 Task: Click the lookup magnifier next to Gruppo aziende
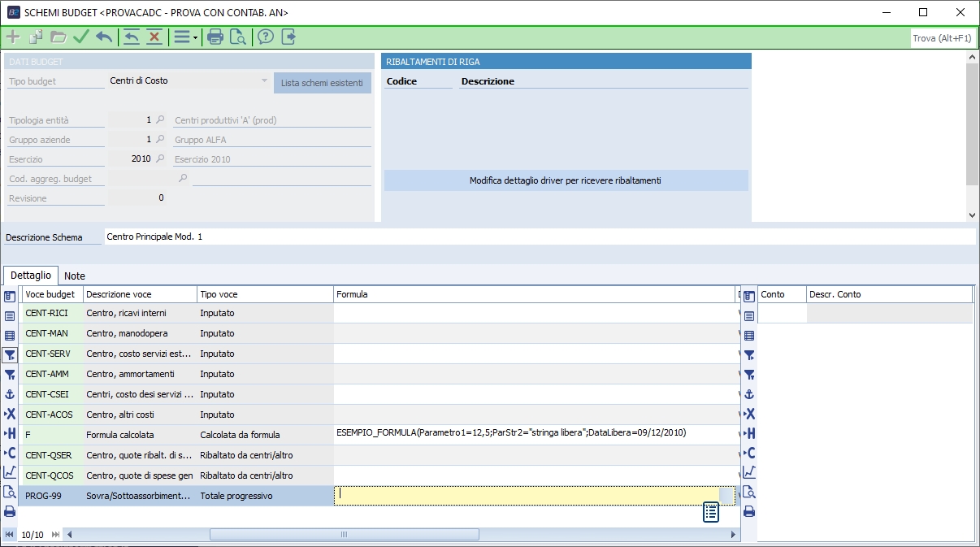tap(161, 139)
